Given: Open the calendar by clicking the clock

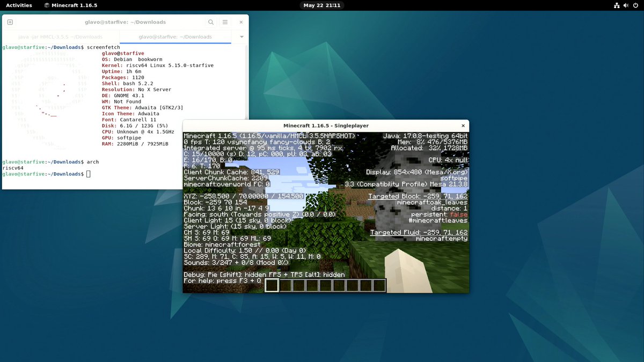Looking at the screenshot, I should tap(321, 5).
